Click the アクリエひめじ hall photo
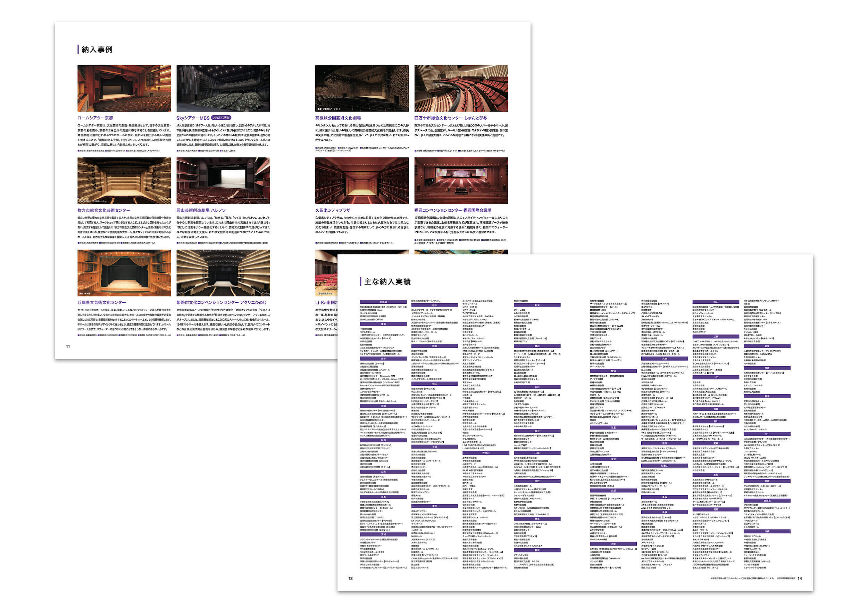Screen dimensions: 868x614 point(223,273)
